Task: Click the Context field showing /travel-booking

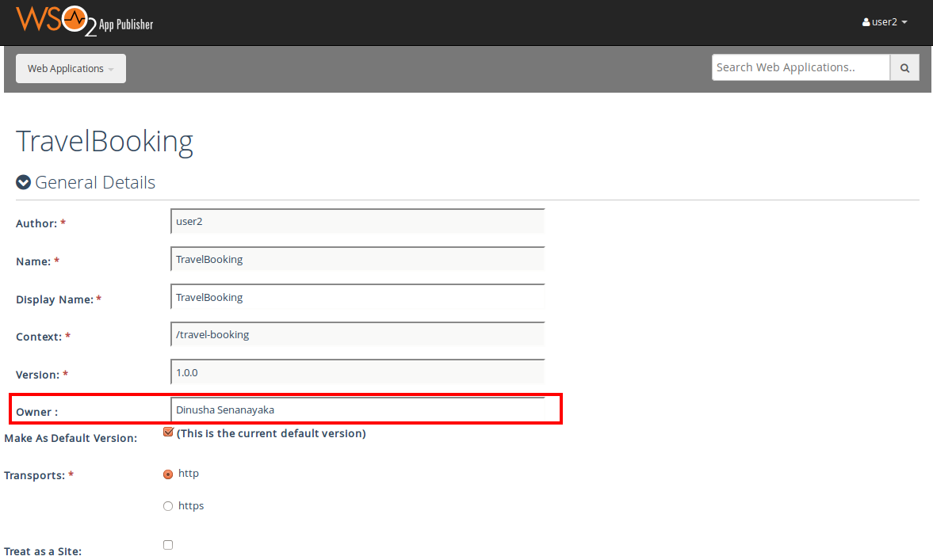Action: tap(357, 334)
